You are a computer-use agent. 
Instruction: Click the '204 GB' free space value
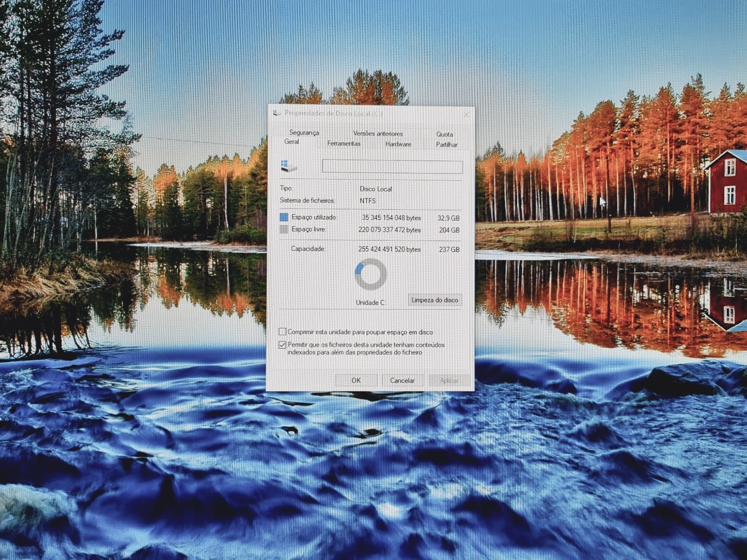click(x=449, y=230)
